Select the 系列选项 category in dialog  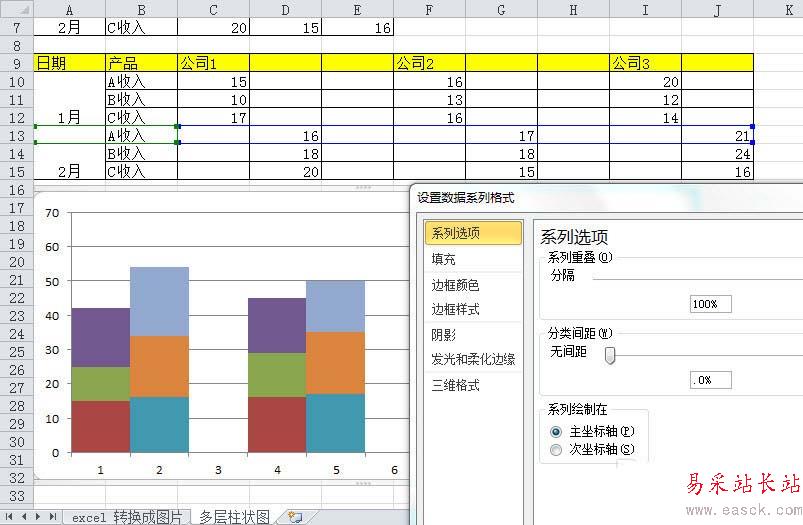coord(473,234)
